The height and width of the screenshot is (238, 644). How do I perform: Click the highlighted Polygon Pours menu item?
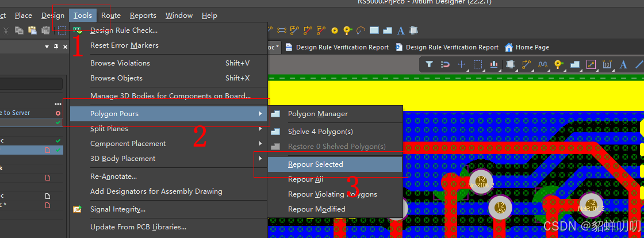[x=168, y=114]
